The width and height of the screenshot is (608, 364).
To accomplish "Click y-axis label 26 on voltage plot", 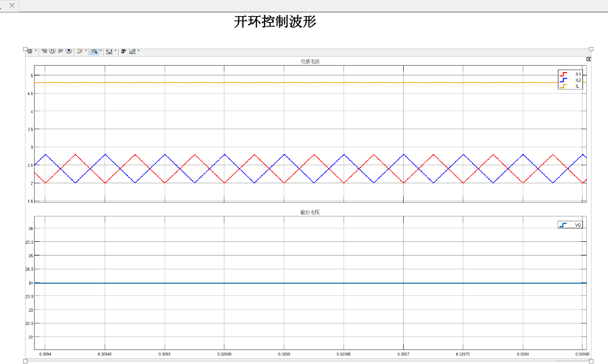I will [31, 229].
